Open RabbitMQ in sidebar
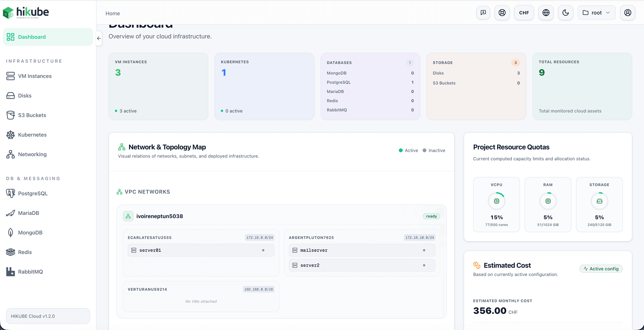 click(48, 272)
